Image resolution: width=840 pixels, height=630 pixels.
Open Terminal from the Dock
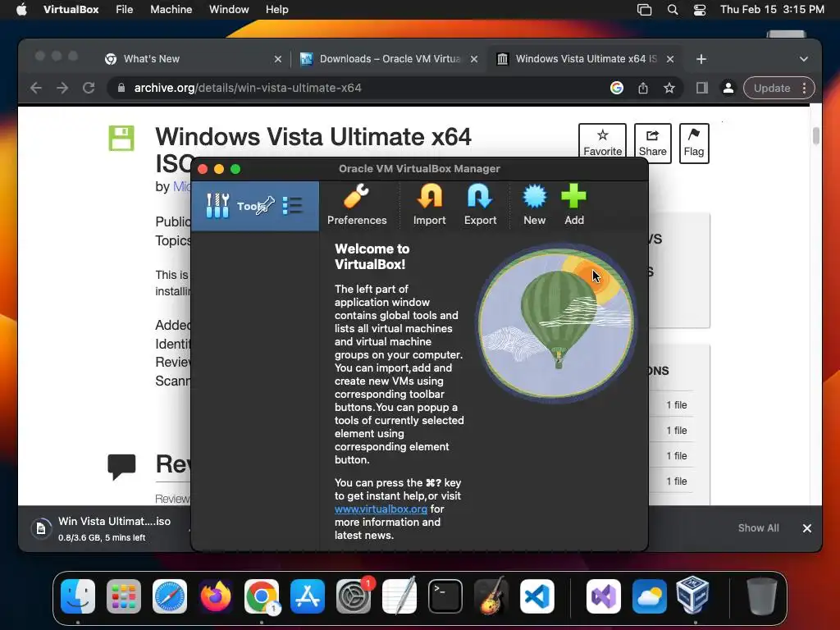(445, 596)
